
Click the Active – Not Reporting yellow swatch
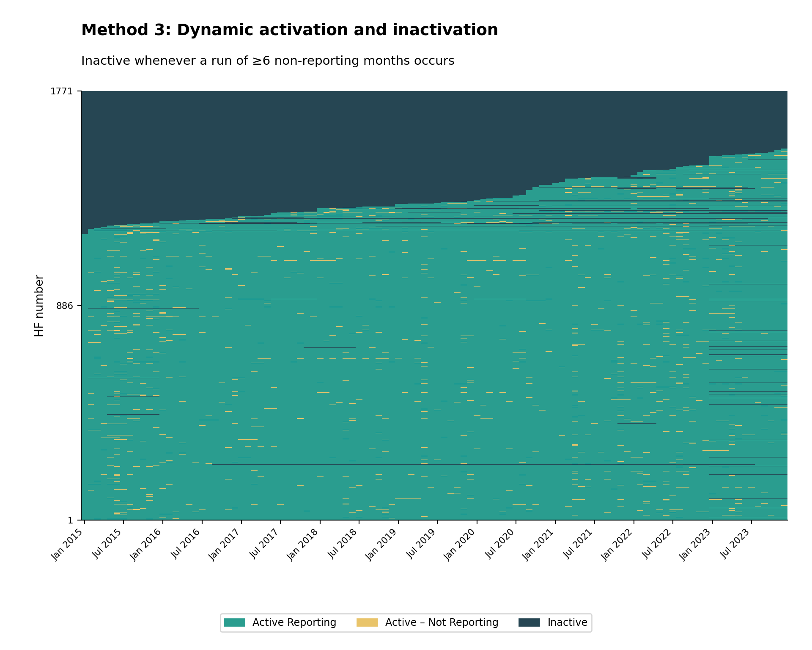pyautogui.click(x=367, y=622)
